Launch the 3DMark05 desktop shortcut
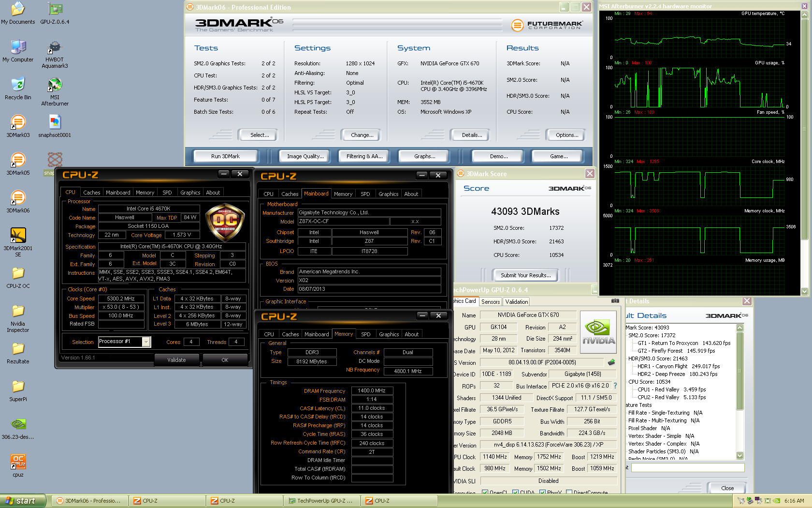The height and width of the screenshot is (508, 812). tap(18, 164)
